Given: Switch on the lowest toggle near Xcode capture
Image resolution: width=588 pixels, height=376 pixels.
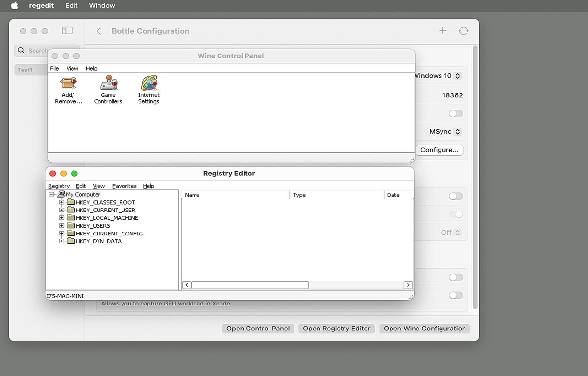Looking at the screenshot, I should (x=455, y=295).
